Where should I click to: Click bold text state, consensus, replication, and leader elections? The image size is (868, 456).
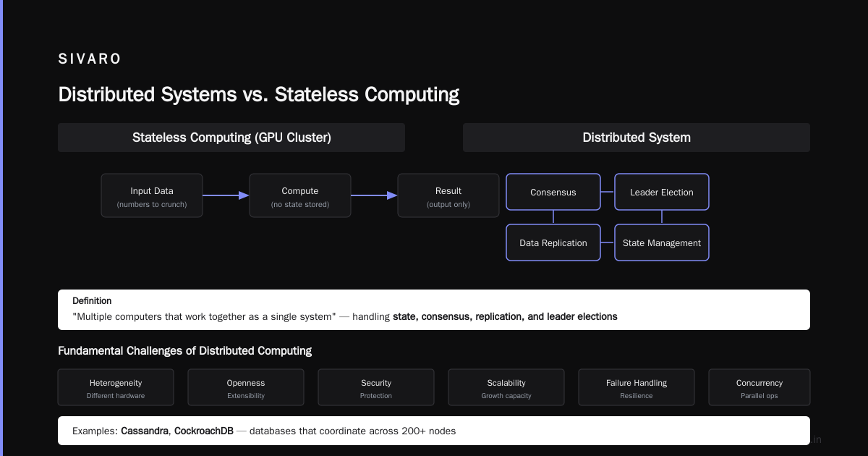click(505, 316)
